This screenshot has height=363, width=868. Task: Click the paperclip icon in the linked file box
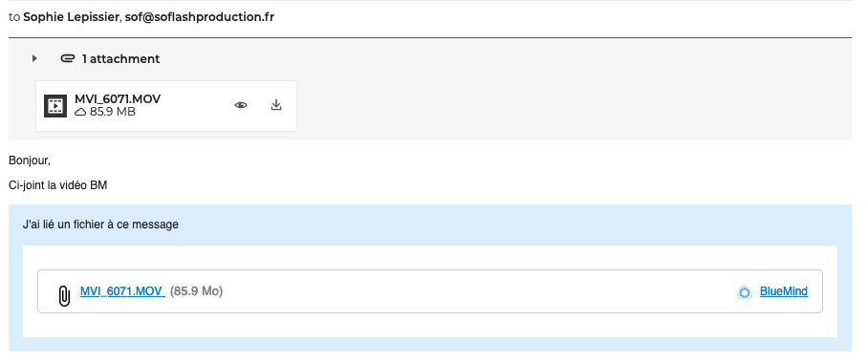pos(64,295)
